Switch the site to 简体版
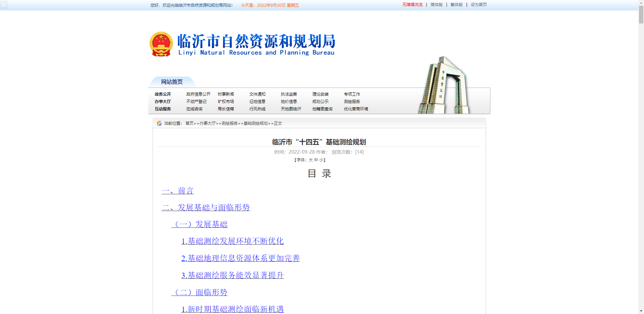644x314 pixels. tap(436, 5)
